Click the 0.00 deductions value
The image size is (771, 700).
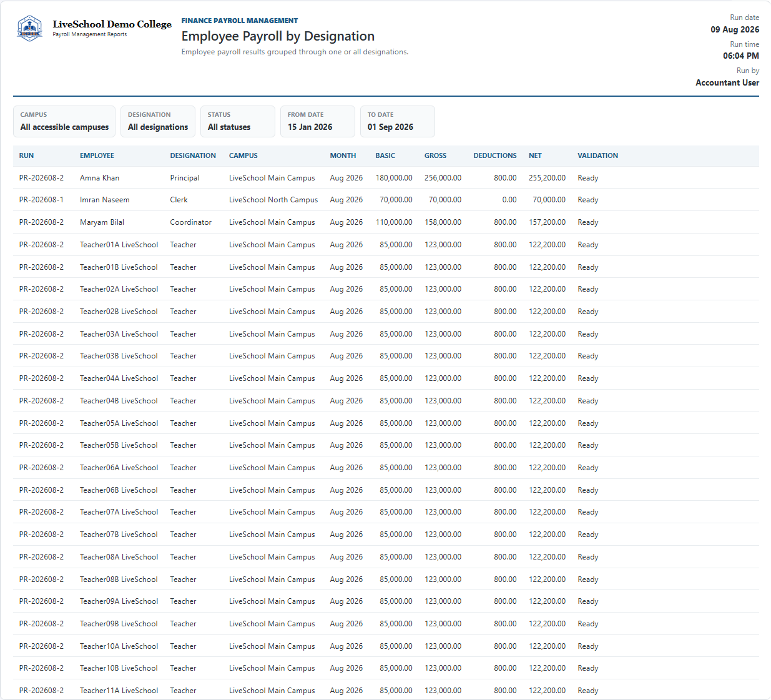pos(509,200)
